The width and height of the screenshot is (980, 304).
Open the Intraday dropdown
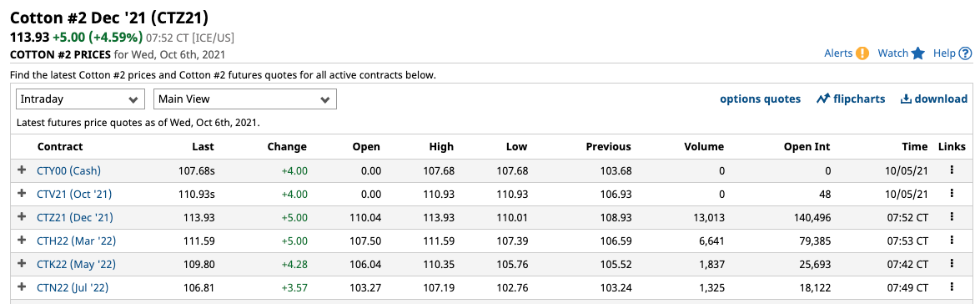(x=80, y=99)
